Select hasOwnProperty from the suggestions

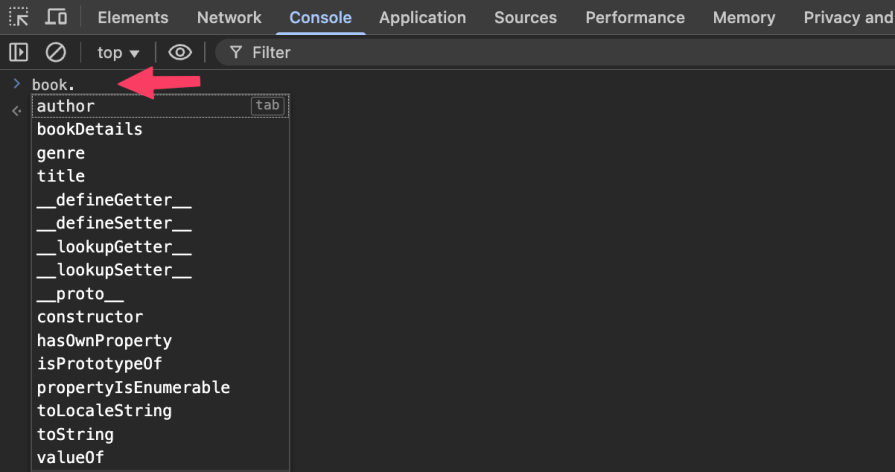(104, 340)
